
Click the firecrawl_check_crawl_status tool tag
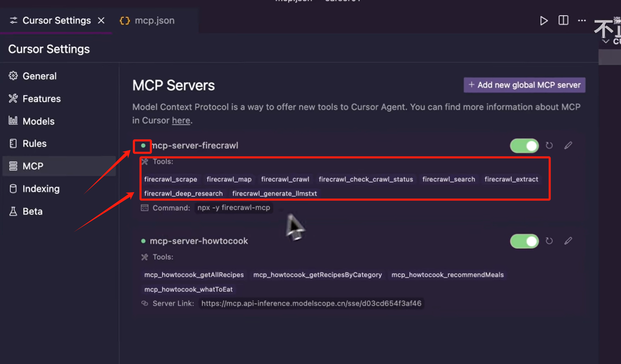pyautogui.click(x=366, y=179)
